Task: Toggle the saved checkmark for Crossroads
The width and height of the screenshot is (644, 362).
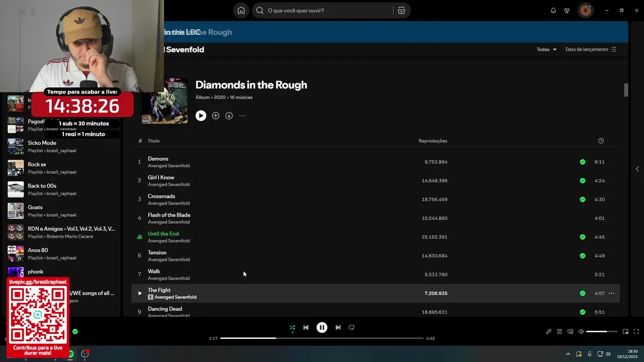Action: point(583,199)
